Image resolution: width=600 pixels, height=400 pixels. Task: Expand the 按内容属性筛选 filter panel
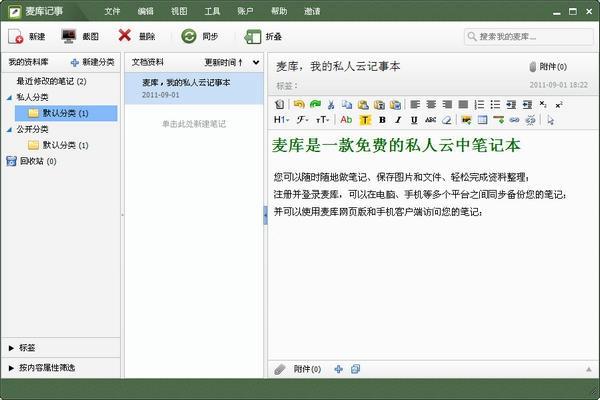point(45,367)
